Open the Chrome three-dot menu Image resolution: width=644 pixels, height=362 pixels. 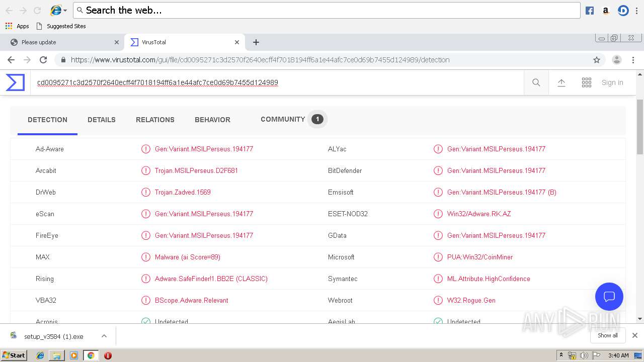(x=633, y=60)
